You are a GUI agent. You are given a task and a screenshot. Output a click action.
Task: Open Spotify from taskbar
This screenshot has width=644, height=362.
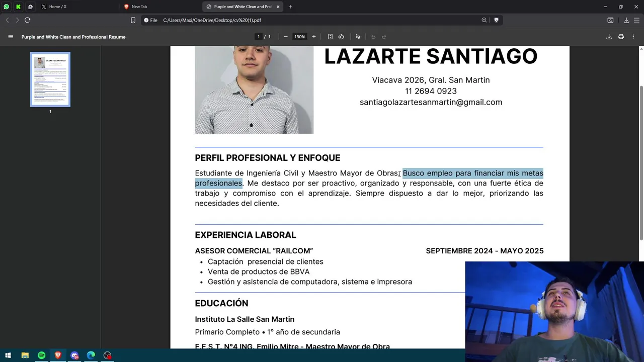click(42, 355)
